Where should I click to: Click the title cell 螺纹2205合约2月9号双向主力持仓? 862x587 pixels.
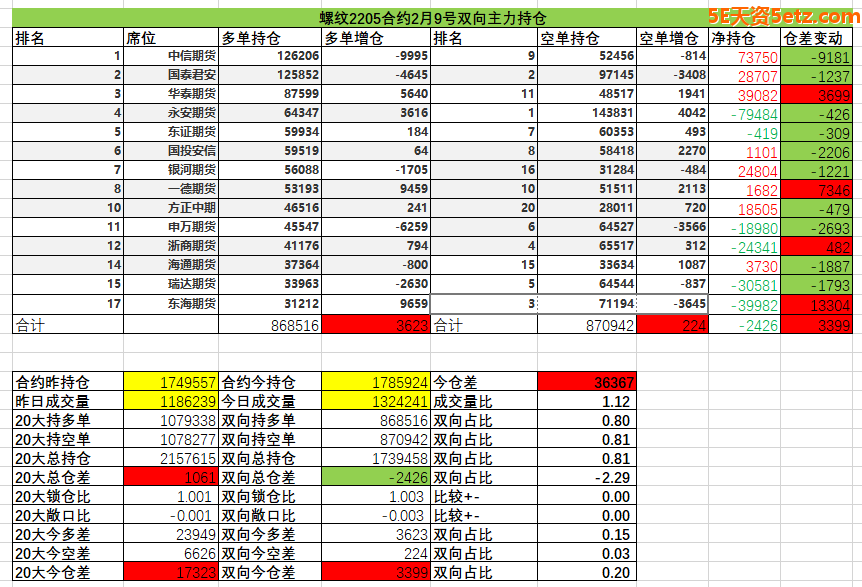tap(430, 19)
